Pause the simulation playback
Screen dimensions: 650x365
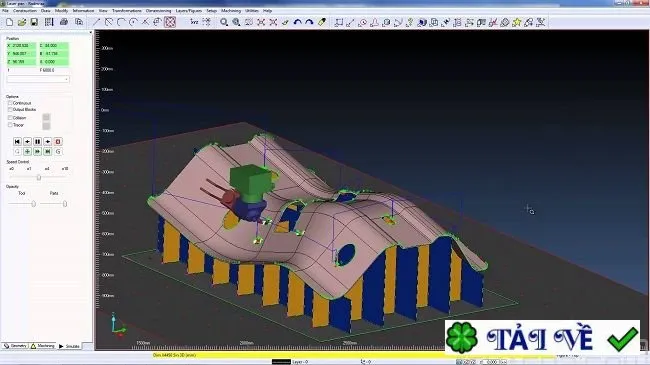[37, 142]
